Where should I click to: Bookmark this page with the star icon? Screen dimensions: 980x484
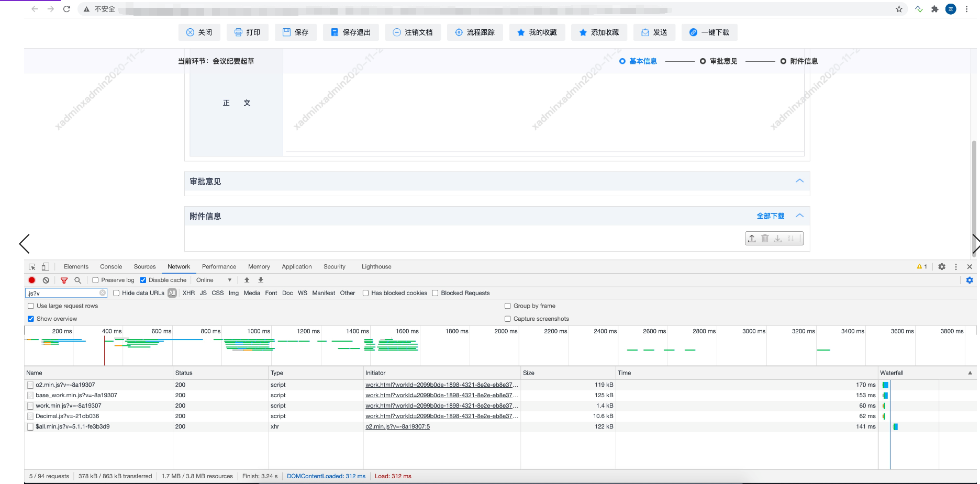tap(899, 9)
